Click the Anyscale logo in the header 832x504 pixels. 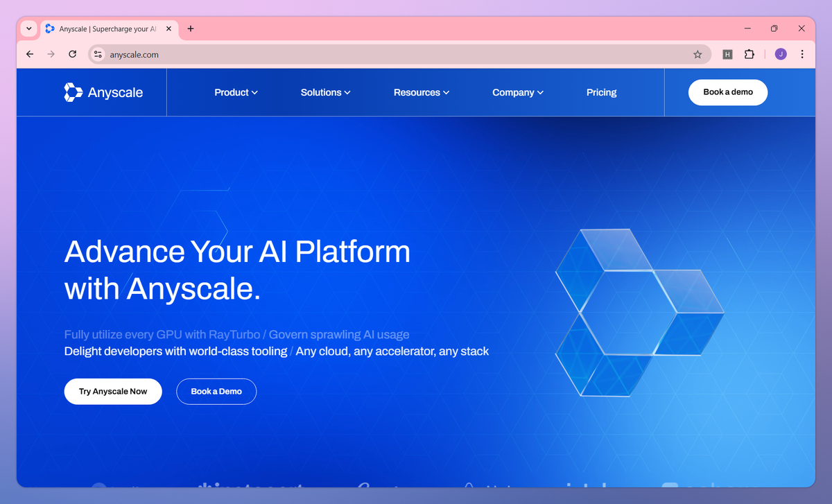click(103, 92)
